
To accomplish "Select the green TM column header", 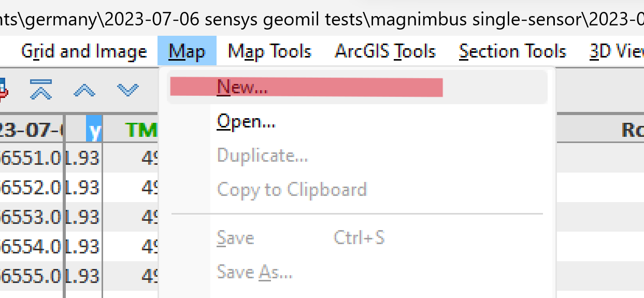I will tap(141, 130).
